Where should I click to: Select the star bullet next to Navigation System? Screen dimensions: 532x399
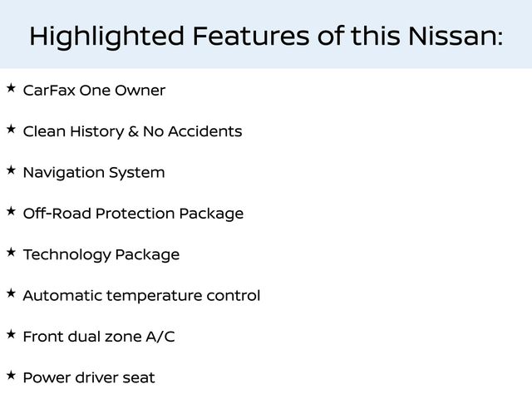pyautogui.click(x=10, y=170)
